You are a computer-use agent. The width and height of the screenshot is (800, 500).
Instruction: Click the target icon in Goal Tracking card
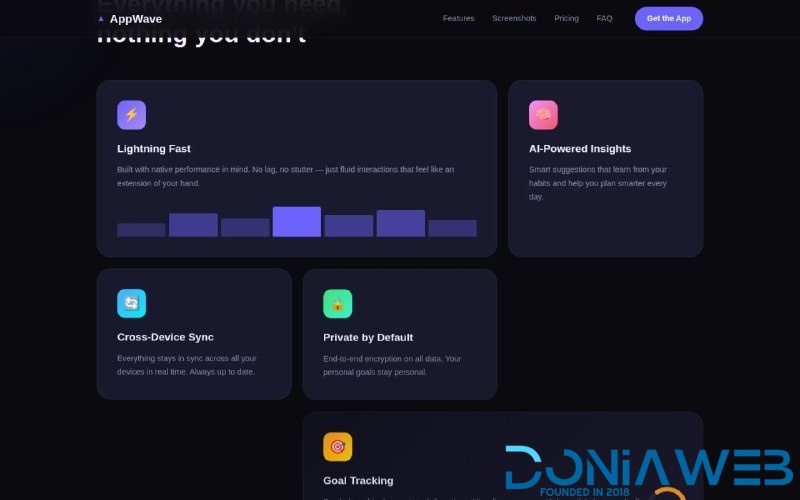point(337,447)
